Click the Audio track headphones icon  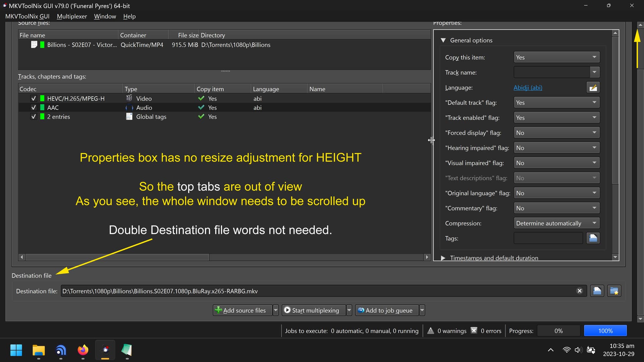point(129,108)
